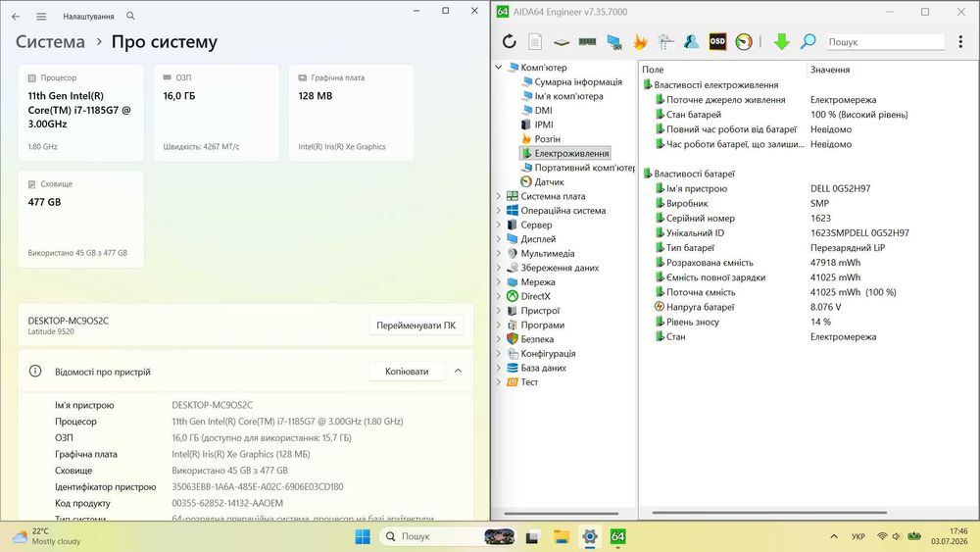The image size is (980, 552).
Task: Click the magnifier search icon in AIDA64
Action: tap(808, 42)
